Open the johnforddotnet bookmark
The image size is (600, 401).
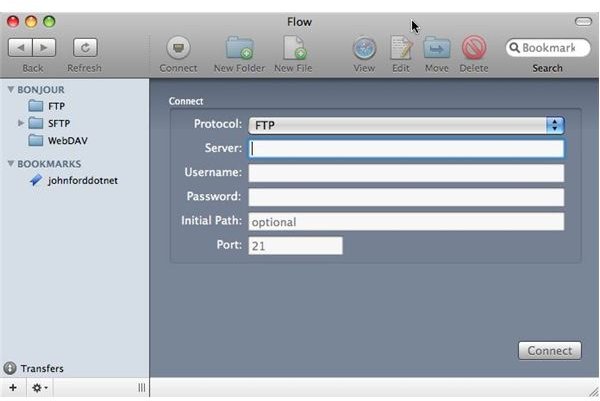pyautogui.click(x=73, y=180)
